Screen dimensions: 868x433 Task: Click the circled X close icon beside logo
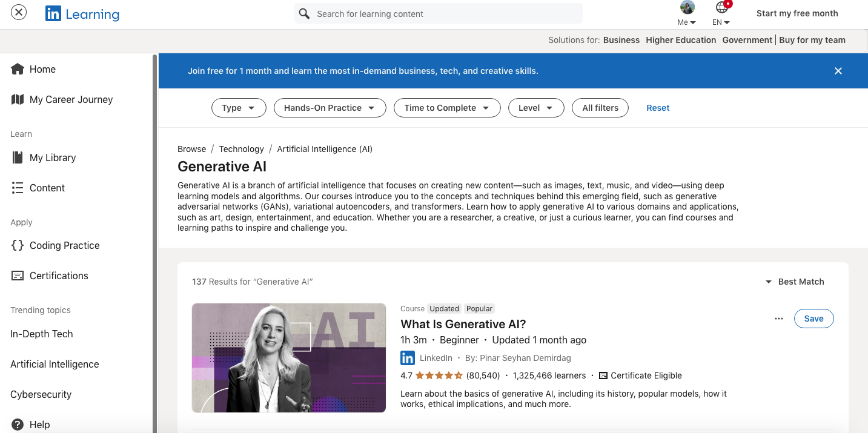(x=19, y=12)
